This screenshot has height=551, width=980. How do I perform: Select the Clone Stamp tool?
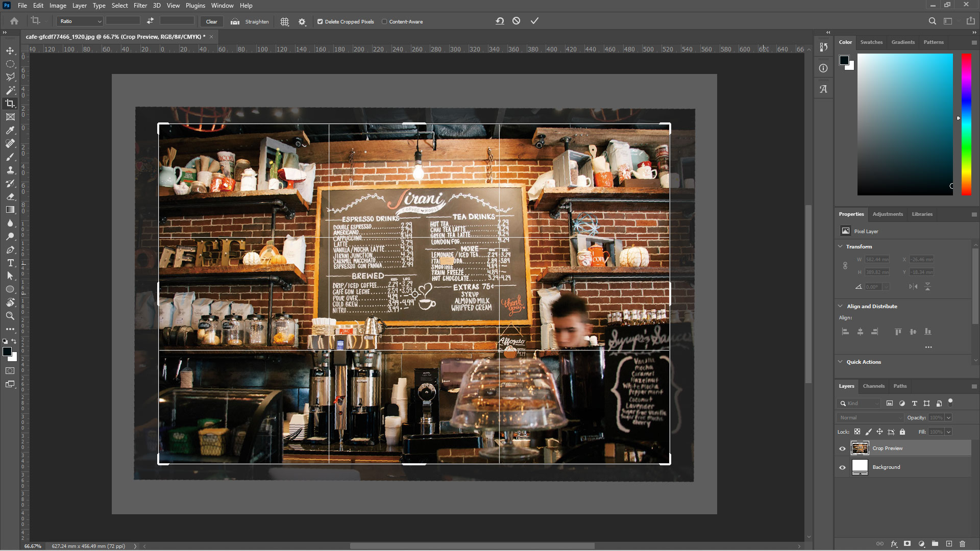coord(10,170)
